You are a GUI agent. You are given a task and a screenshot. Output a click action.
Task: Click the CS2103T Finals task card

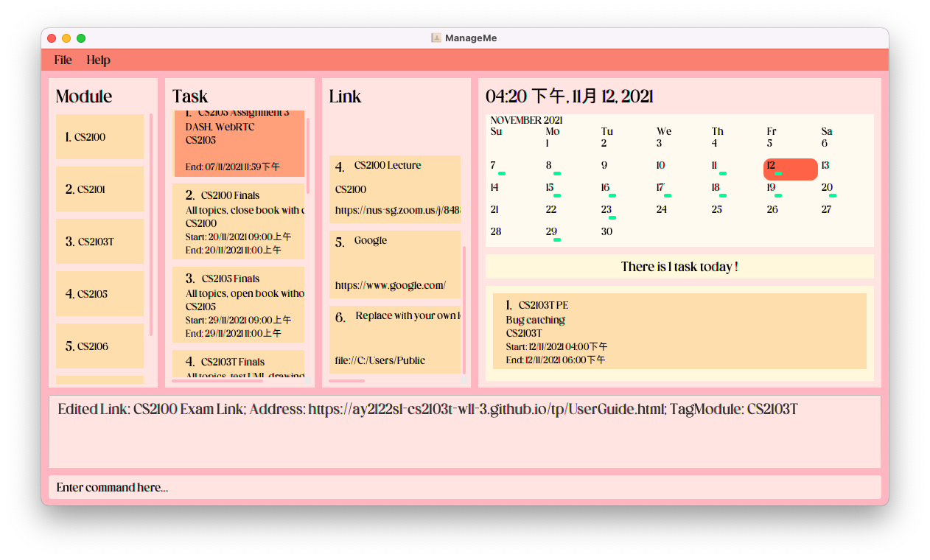pyautogui.click(x=239, y=365)
